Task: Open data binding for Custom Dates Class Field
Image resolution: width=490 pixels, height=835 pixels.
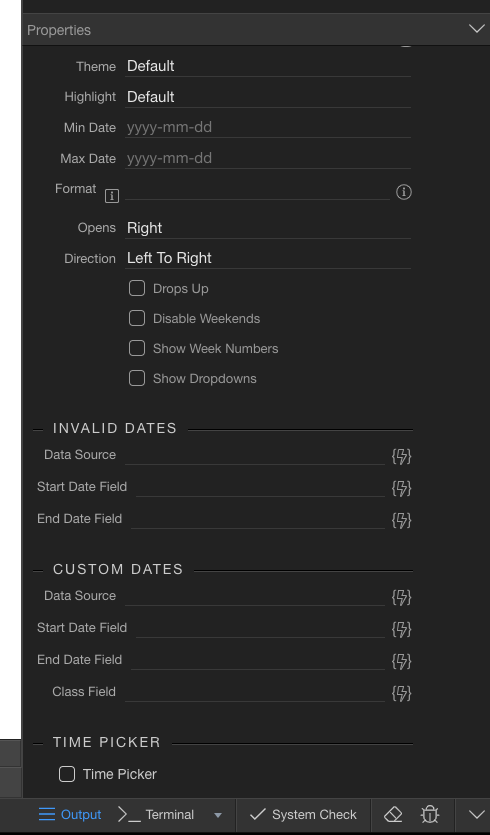Action: [402, 693]
